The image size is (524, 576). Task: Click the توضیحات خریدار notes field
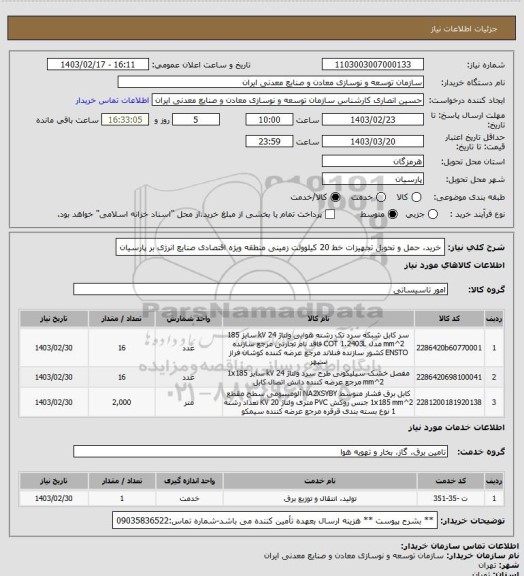point(275,521)
